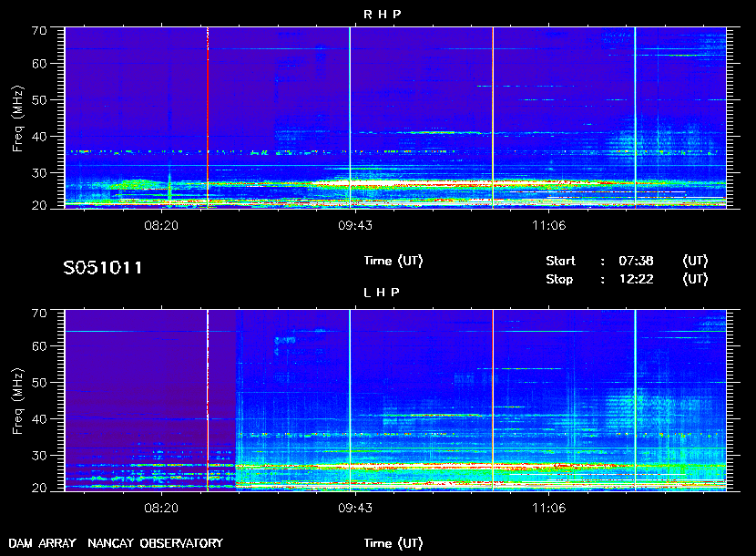Image resolution: width=756 pixels, height=556 pixels.
Task: Click the 11:06 time tick under LHP panel
Action: pos(549,508)
